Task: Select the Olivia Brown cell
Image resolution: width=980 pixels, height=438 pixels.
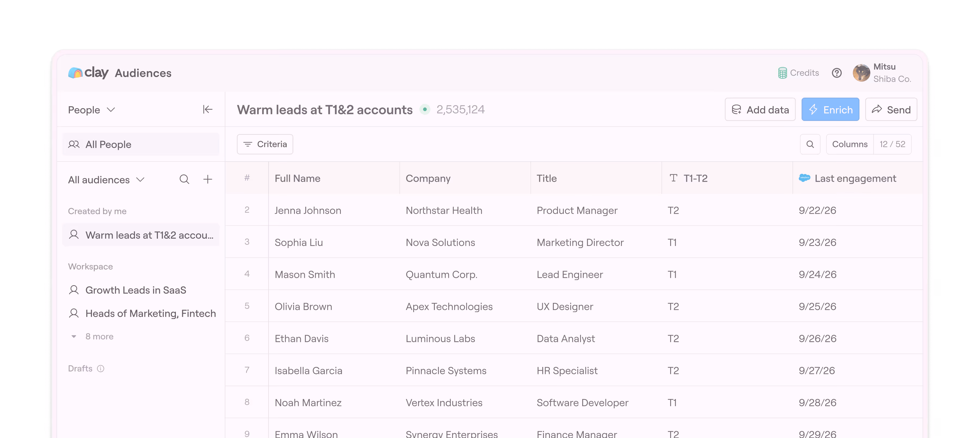Action: click(x=334, y=306)
